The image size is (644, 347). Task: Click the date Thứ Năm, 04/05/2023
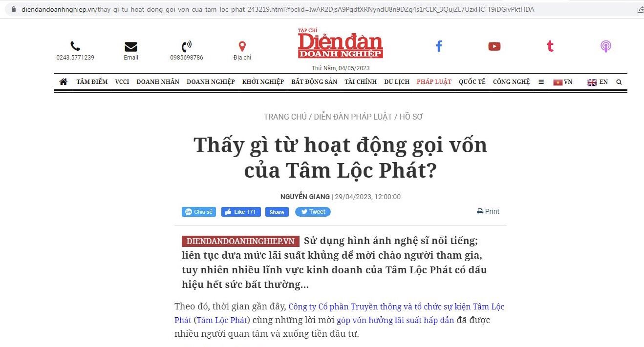pos(341,68)
